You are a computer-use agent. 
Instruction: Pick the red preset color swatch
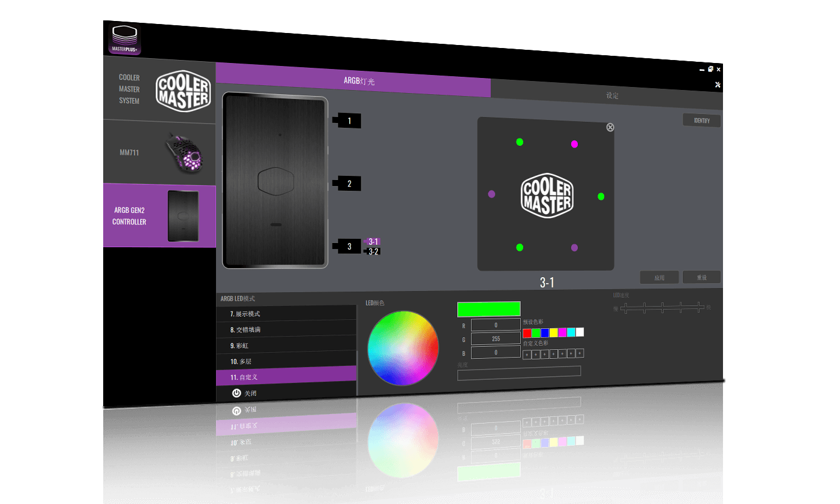coord(527,332)
